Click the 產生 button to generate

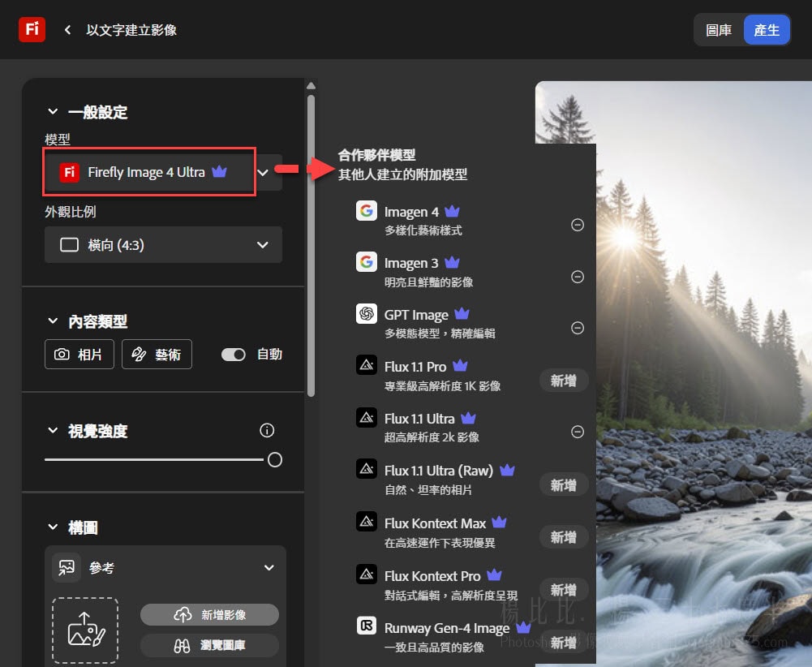click(x=767, y=29)
